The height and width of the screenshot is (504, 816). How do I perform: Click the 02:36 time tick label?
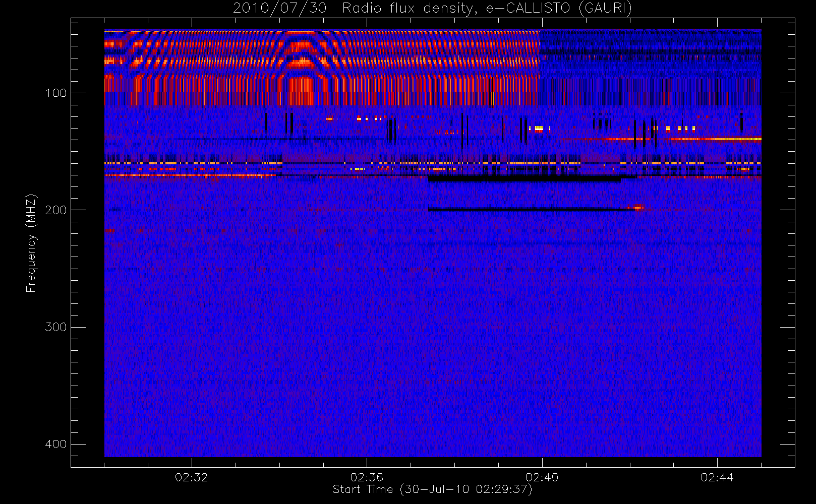click(367, 477)
